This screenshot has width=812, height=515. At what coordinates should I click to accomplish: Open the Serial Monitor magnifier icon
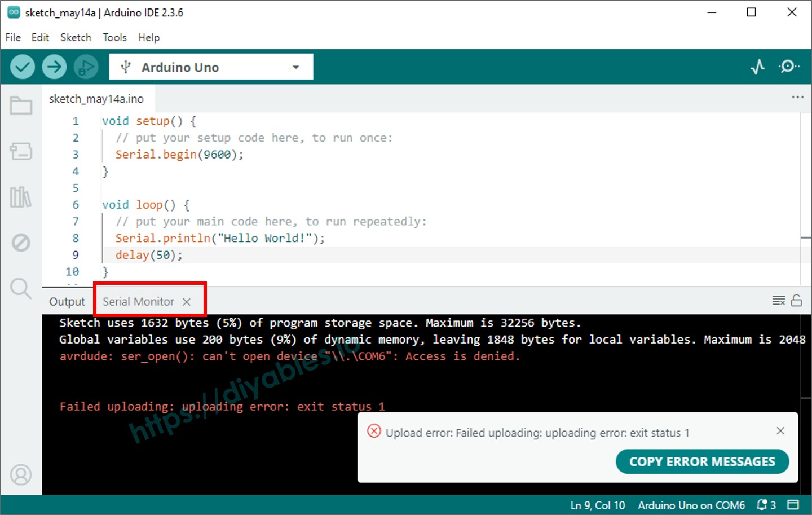pyautogui.click(x=789, y=67)
